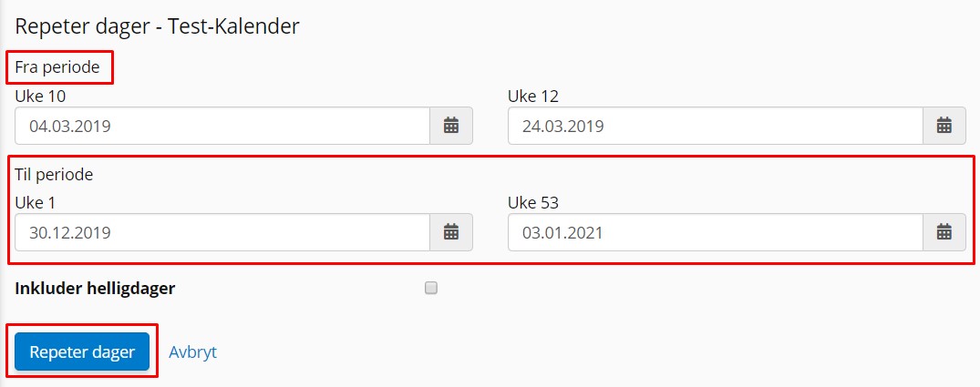Click the Uke 53 field label
Image resolution: width=980 pixels, height=387 pixels.
point(533,202)
